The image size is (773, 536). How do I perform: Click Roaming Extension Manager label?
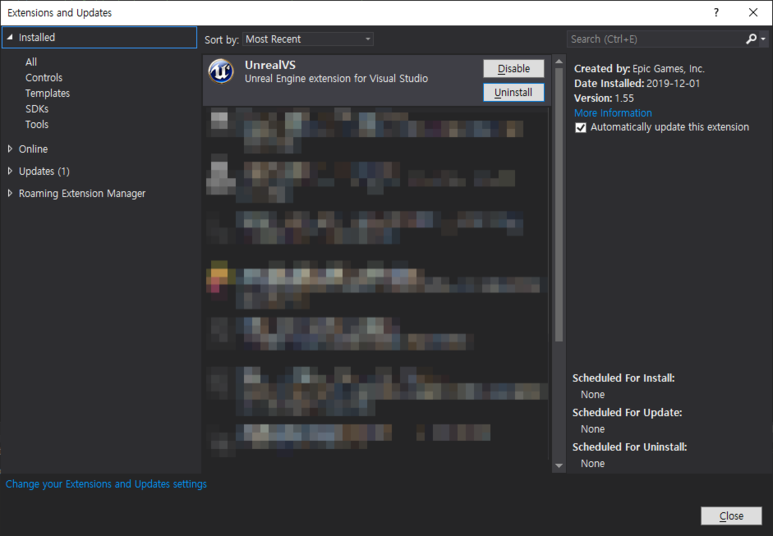point(82,193)
